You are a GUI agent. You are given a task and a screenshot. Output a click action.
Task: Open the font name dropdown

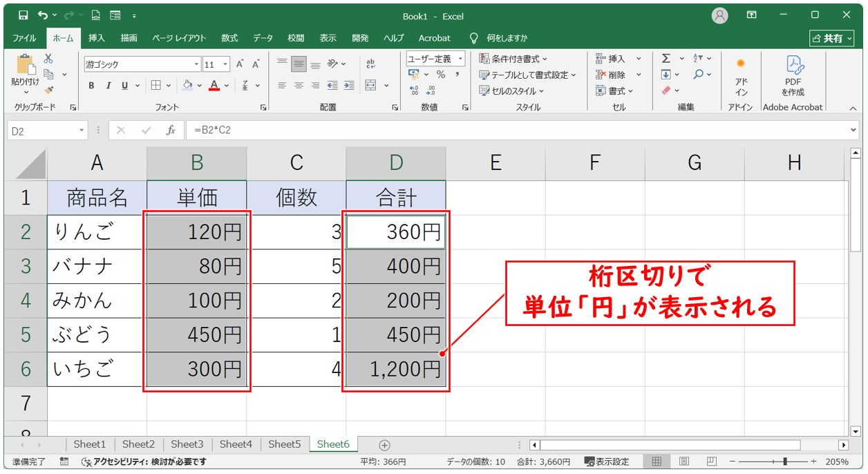pyautogui.click(x=196, y=64)
